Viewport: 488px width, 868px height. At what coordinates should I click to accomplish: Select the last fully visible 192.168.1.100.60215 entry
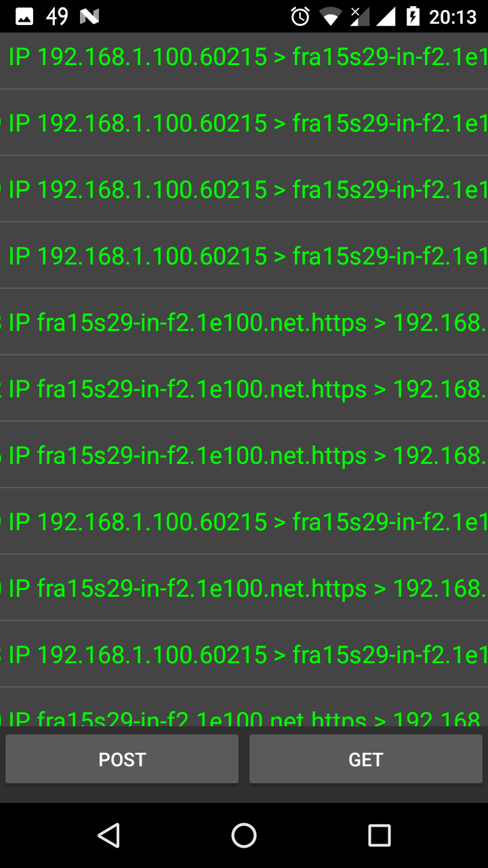pyautogui.click(x=244, y=654)
